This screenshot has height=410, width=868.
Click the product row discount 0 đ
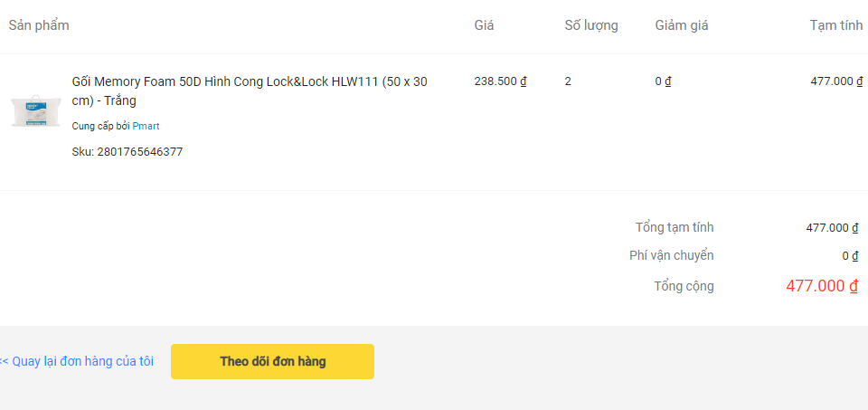click(663, 81)
